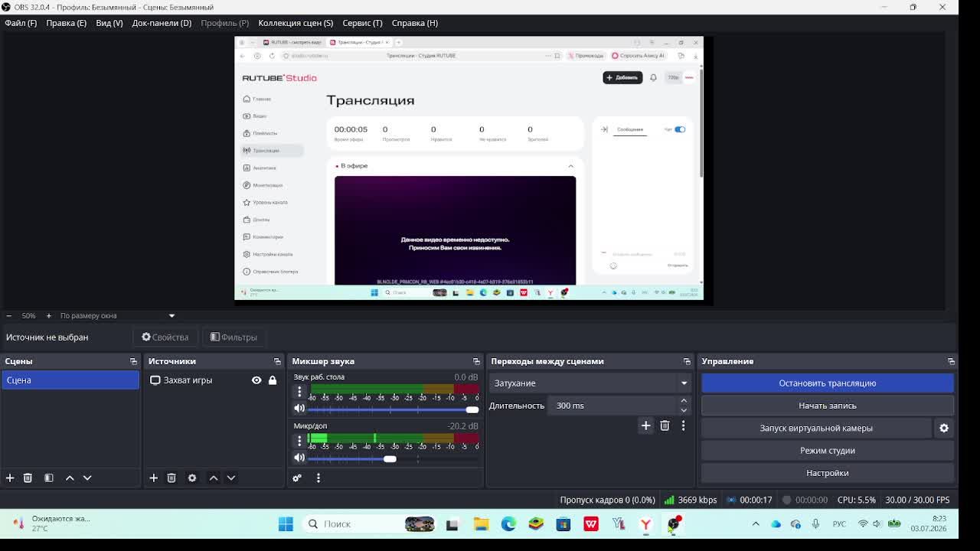Open Справка menu
The image size is (980, 551).
[x=415, y=23]
